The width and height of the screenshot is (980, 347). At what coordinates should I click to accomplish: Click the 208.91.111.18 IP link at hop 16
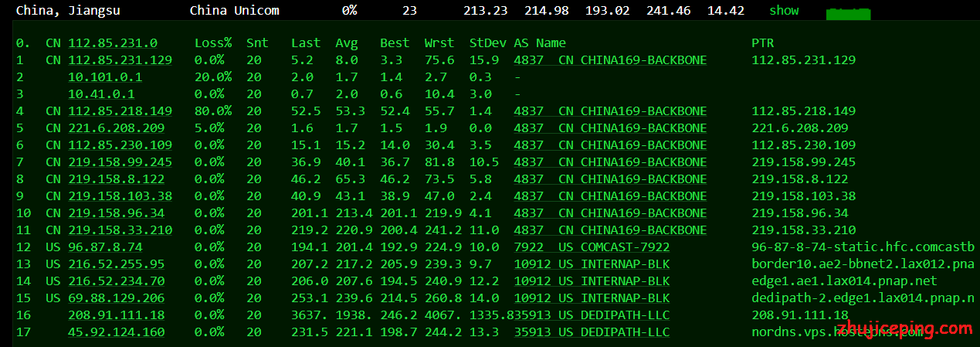[x=116, y=315]
